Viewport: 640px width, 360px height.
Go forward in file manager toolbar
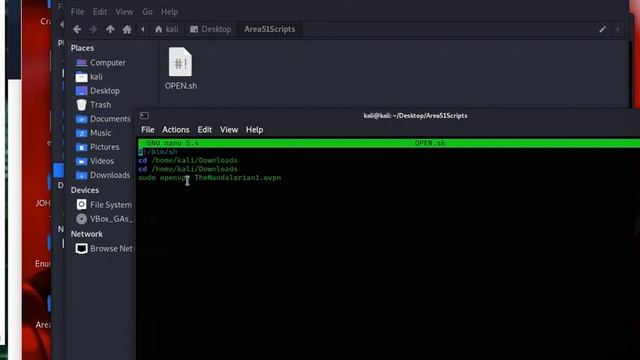point(93,29)
